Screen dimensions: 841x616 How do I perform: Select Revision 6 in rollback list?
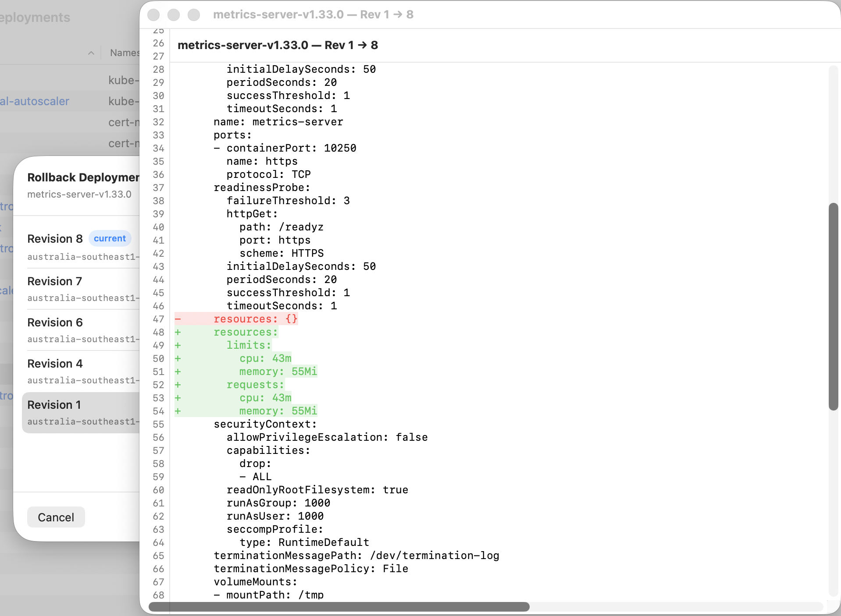[81, 330]
